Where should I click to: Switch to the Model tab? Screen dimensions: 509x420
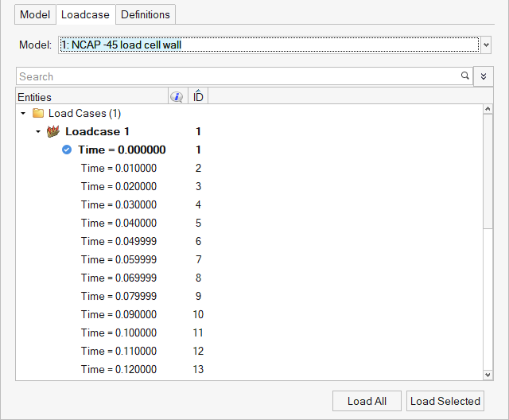pos(35,14)
